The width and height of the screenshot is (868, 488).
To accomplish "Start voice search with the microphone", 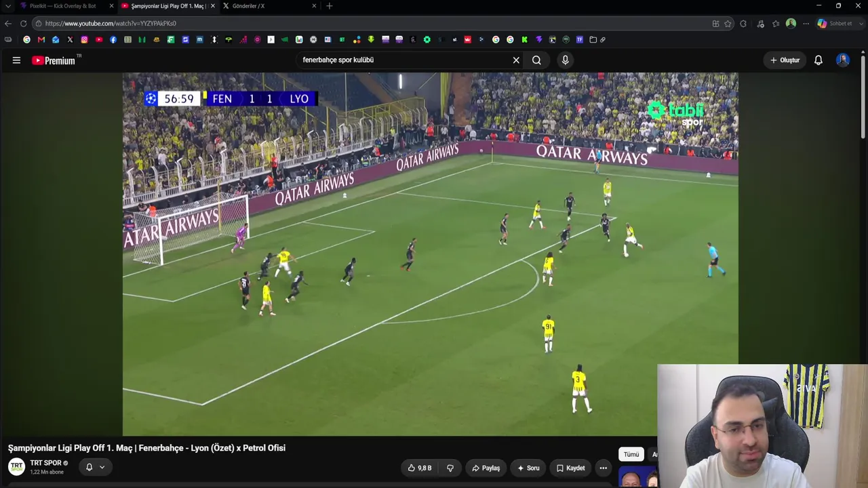I will tap(566, 60).
